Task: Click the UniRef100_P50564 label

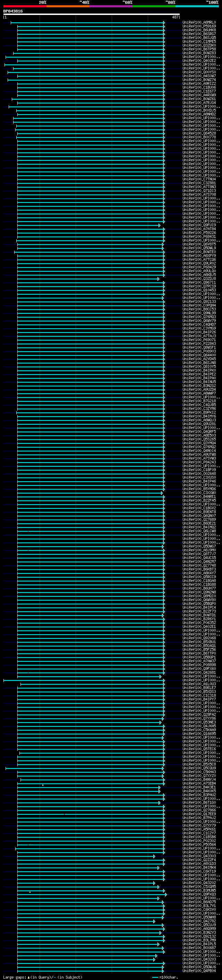Action: click(199, 844)
